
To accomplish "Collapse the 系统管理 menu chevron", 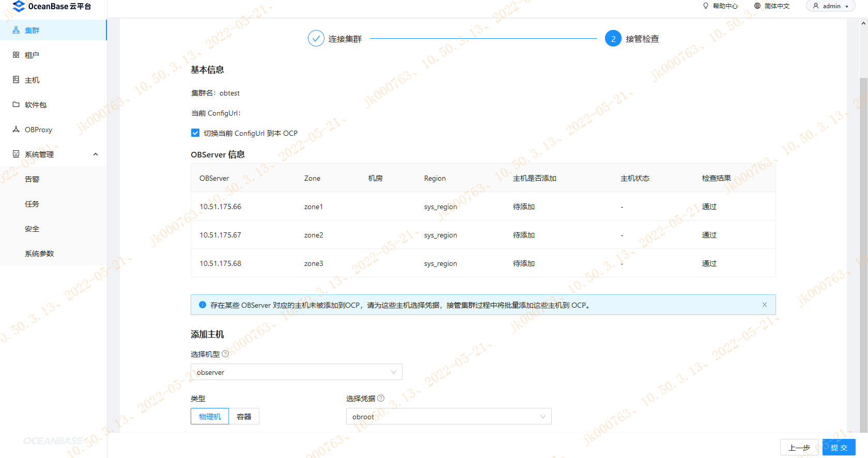I will click(96, 154).
